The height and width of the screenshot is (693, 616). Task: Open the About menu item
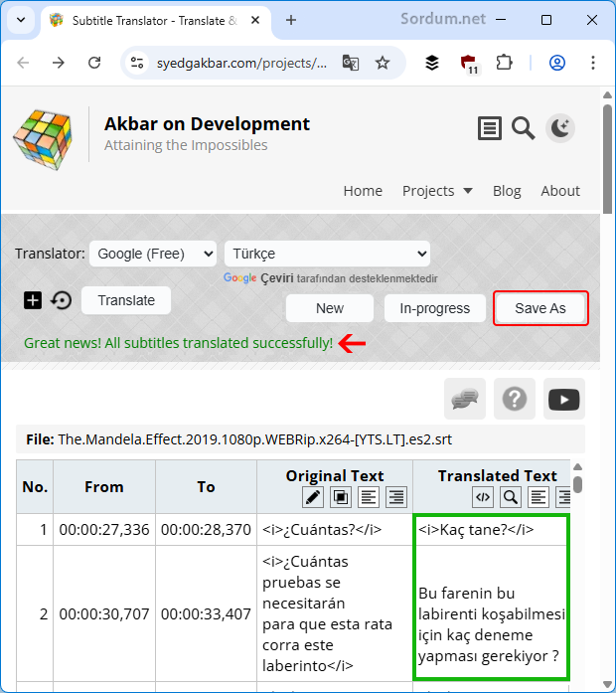coord(560,191)
